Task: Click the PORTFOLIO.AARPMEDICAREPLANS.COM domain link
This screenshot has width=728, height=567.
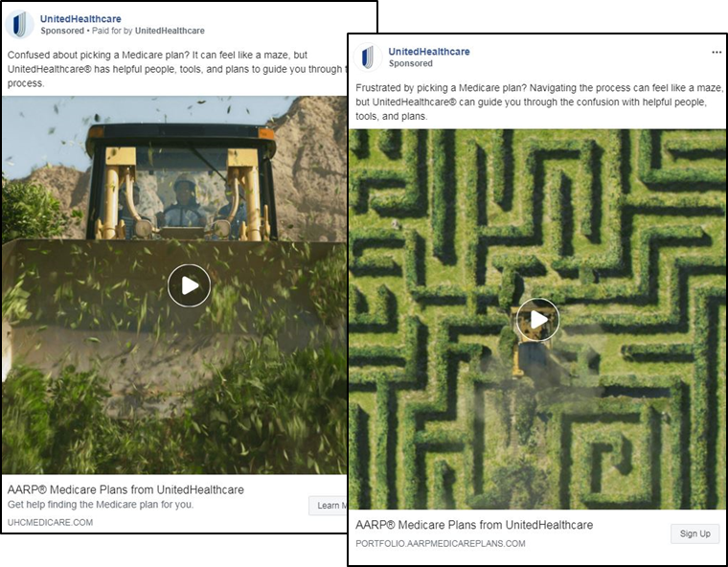Action: [441, 543]
